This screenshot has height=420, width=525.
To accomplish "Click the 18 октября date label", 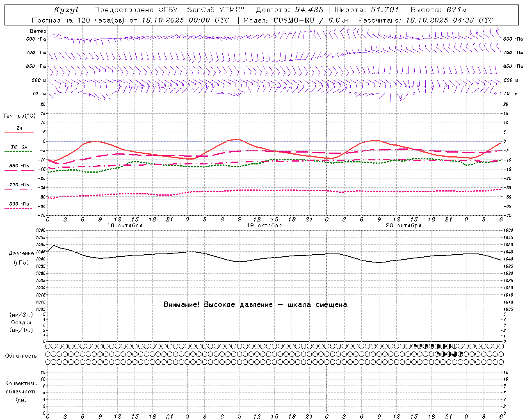I will point(125,226).
